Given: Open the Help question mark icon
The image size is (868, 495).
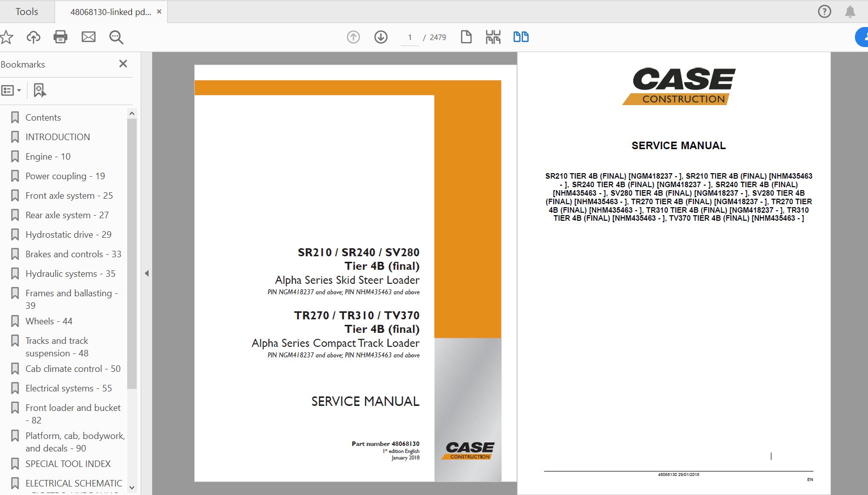Looking at the screenshot, I should 824,12.
